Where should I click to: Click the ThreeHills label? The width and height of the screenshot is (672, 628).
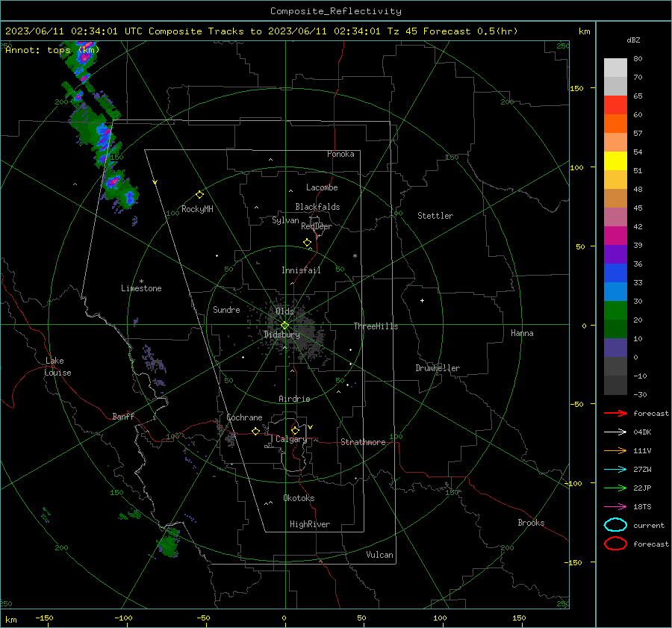coord(376,326)
